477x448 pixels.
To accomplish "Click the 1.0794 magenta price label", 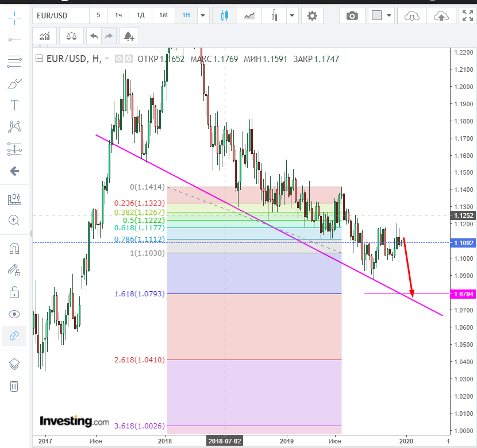I will pyautogui.click(x=463, y=294).
